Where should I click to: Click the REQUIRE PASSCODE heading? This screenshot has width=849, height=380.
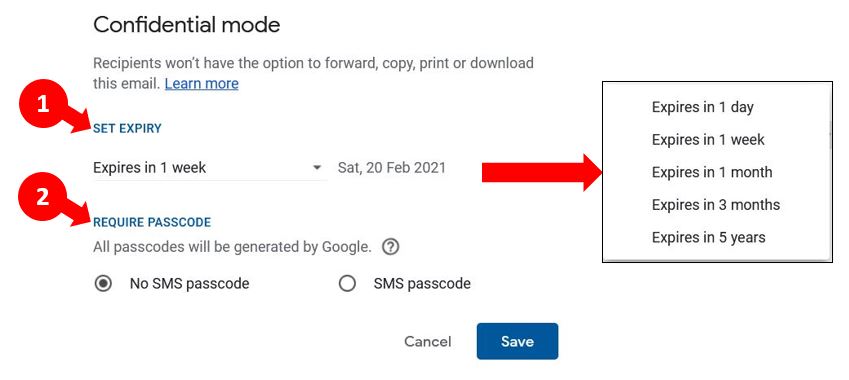point(152,222)
